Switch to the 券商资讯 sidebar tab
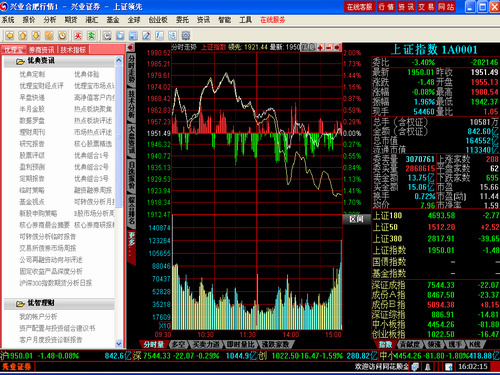Screen dimensions: 500x375 42,50
